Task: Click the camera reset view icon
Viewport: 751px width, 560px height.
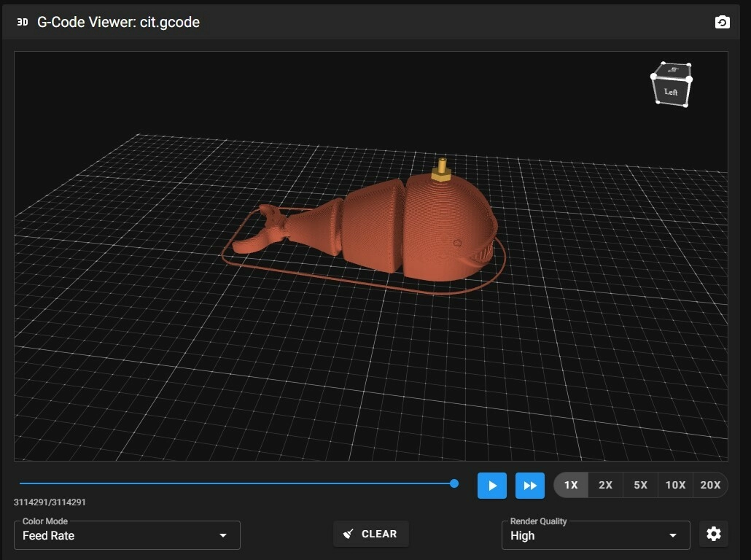Action: pyautogui.click(x=722, y=22)
